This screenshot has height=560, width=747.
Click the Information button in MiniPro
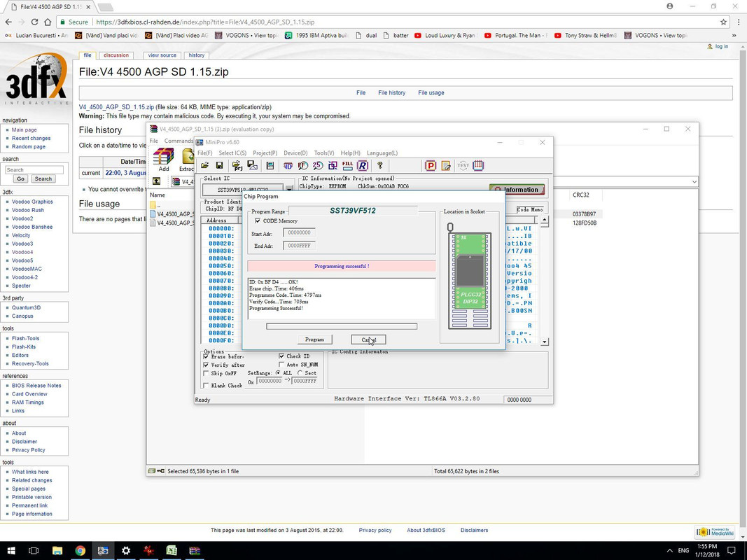(x=517, y=190)
